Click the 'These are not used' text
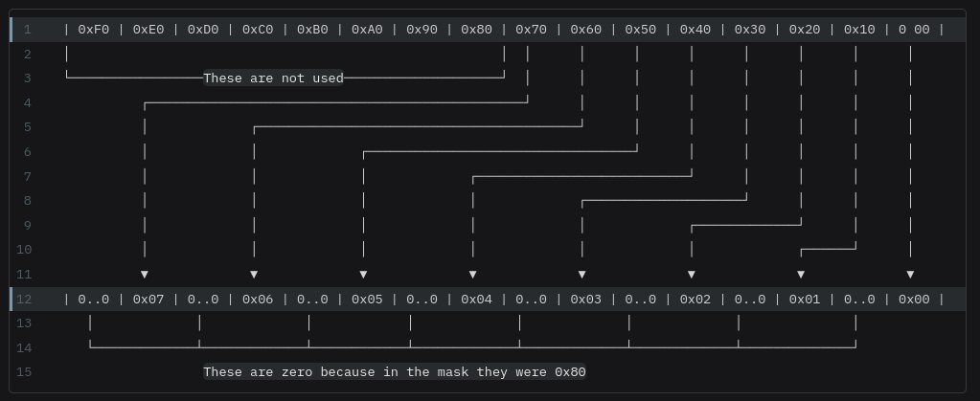Viewport: 980px width, 401px height. 273,78
